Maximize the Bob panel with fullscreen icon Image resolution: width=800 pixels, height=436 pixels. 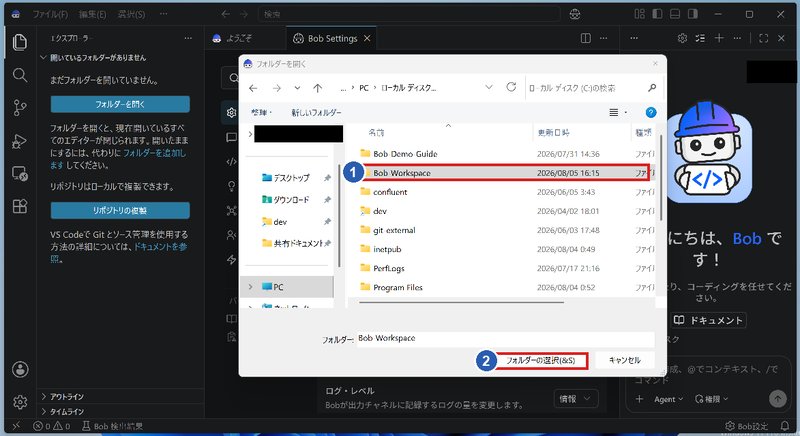764,38
